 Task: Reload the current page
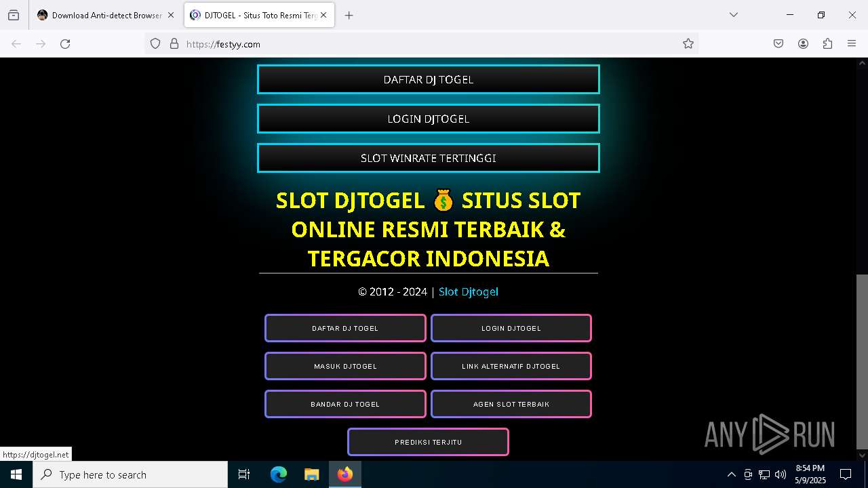coord(65,44)
